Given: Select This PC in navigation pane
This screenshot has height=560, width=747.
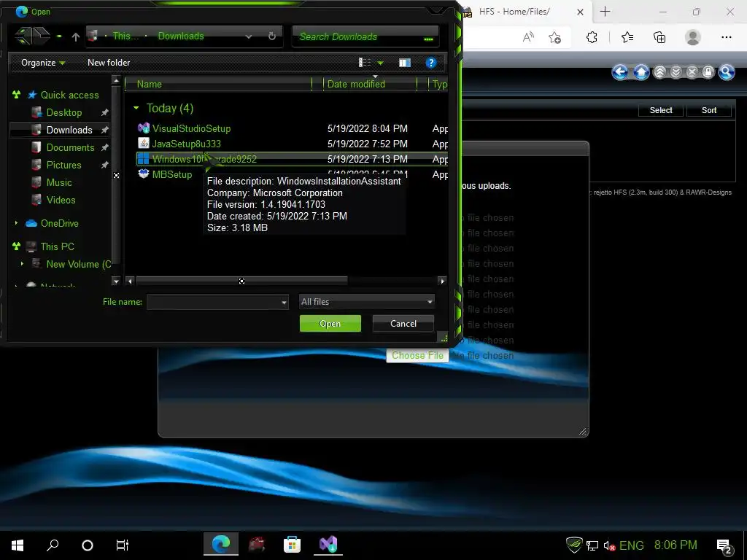Looking at the screenshot, I should (x=57, y=246).
